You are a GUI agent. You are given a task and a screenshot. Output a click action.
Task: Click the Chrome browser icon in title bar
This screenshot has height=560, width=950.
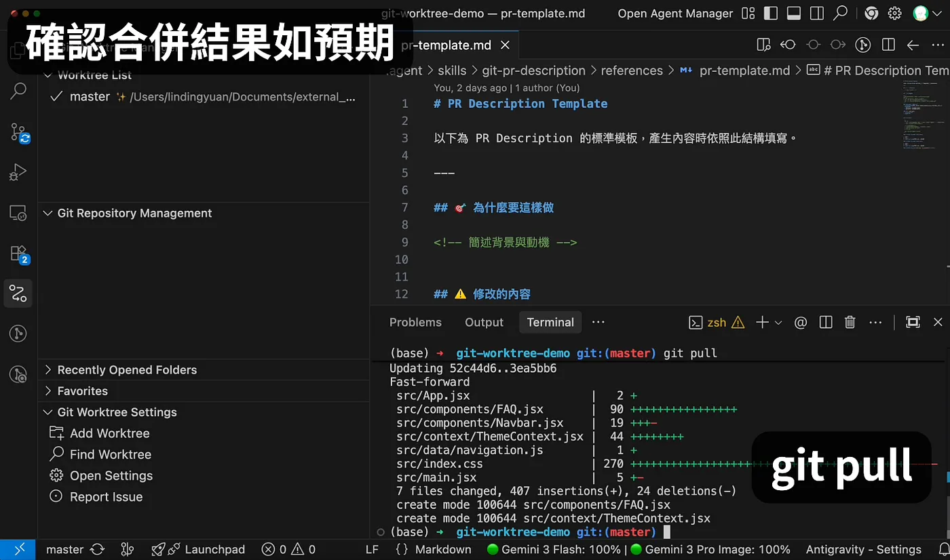tap(872, 14)
